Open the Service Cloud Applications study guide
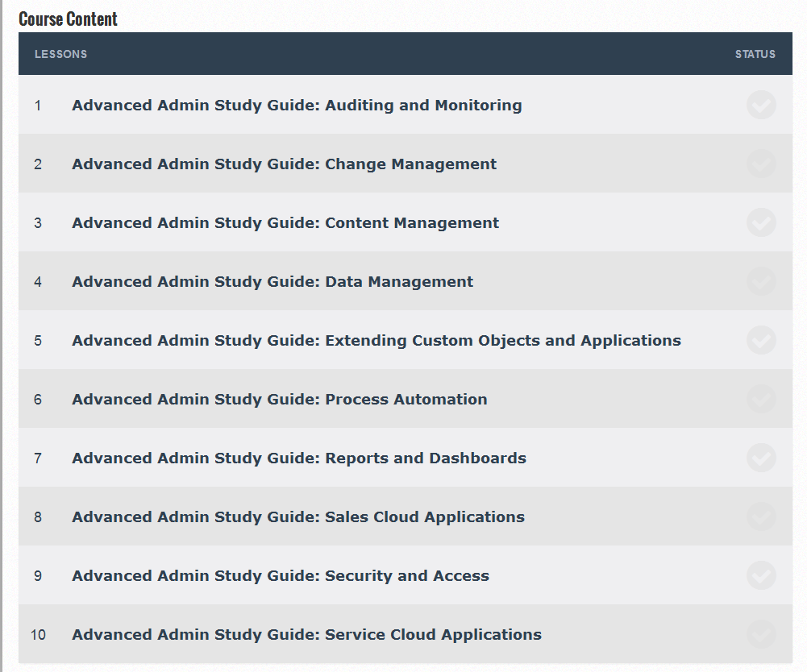Screen dimensions: 807x672 pyautogui.click(x=306, y=635)
